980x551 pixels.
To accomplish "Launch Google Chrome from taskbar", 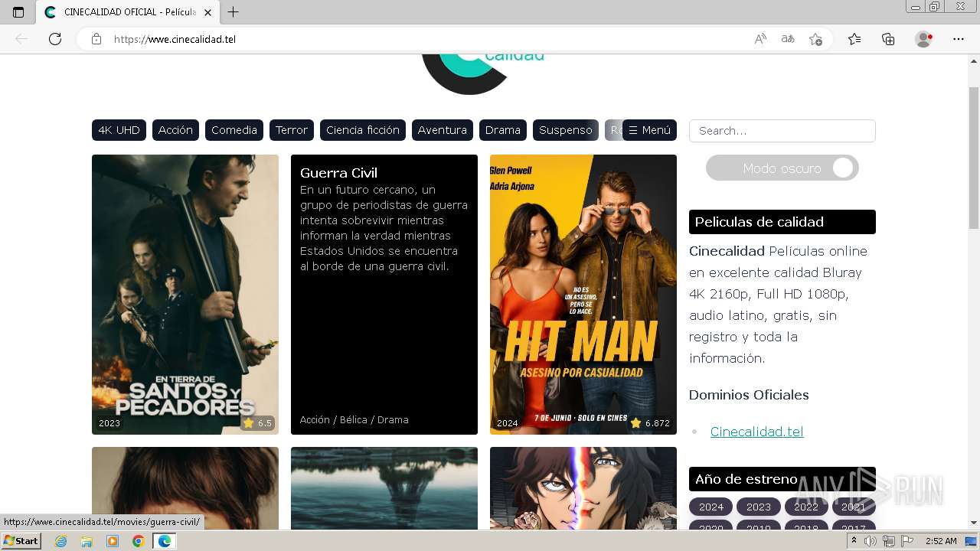I will [138, 541].
